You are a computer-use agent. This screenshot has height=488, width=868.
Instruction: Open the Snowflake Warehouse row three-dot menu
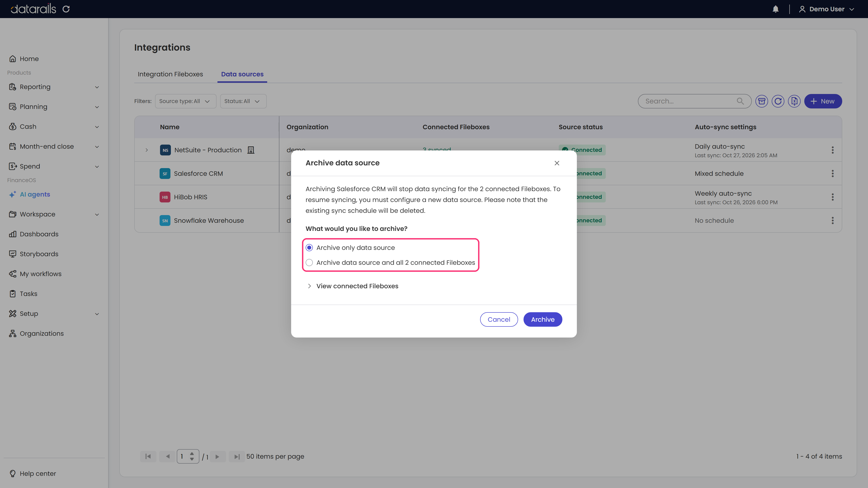(x=832, y=221)
